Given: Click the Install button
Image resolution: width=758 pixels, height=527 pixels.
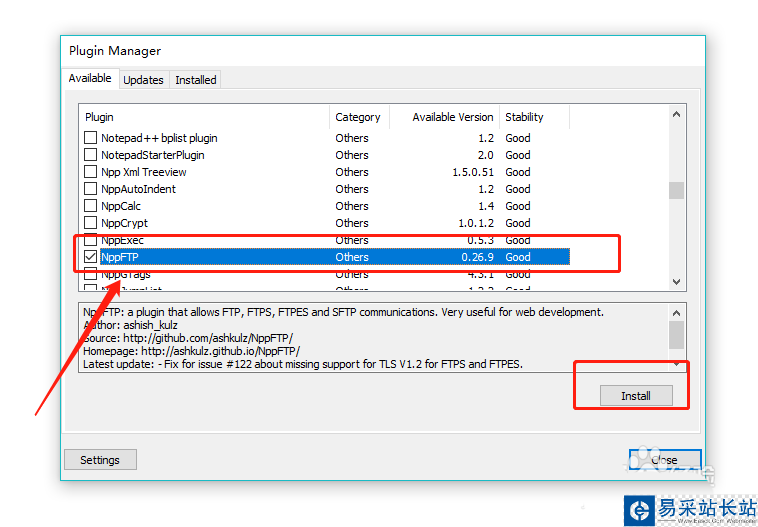Looking at the screenshot, I should coord(636,395).
